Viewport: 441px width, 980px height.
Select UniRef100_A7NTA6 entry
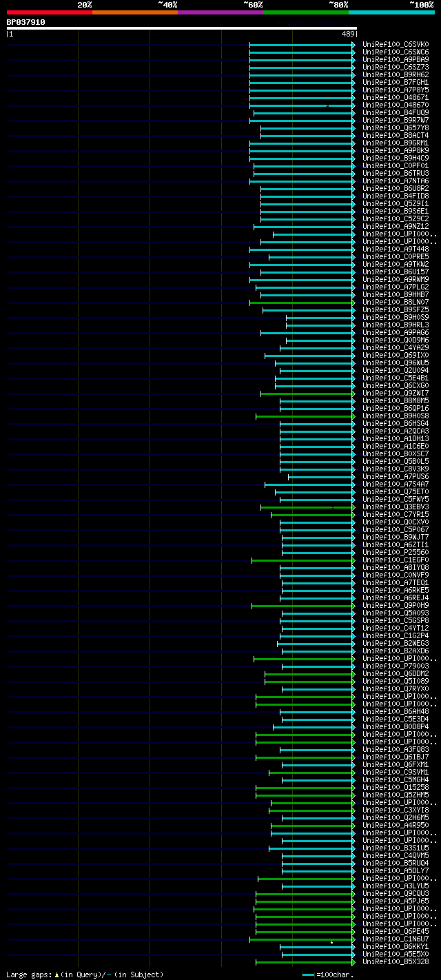coord(396,181)
